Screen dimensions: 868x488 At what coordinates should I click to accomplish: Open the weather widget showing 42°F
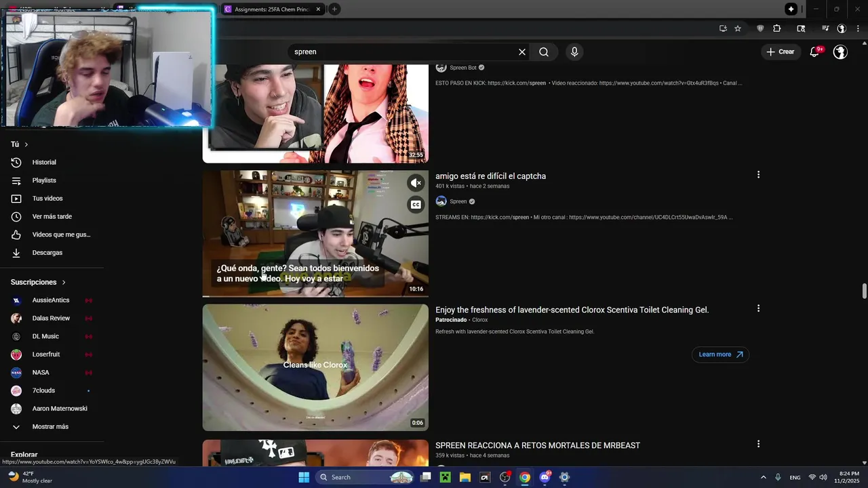tap(31, 477)
